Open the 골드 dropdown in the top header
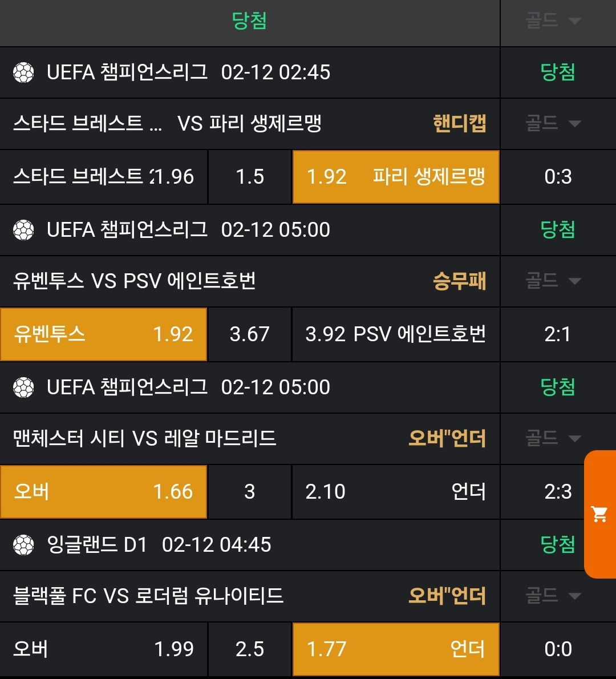This screenshot has height=679, width=616. point(553,21)
